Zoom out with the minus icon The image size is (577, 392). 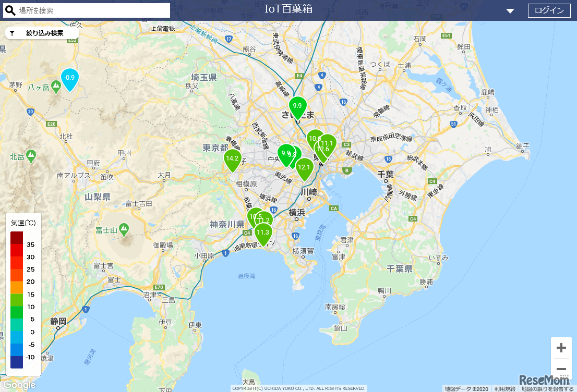561,369
